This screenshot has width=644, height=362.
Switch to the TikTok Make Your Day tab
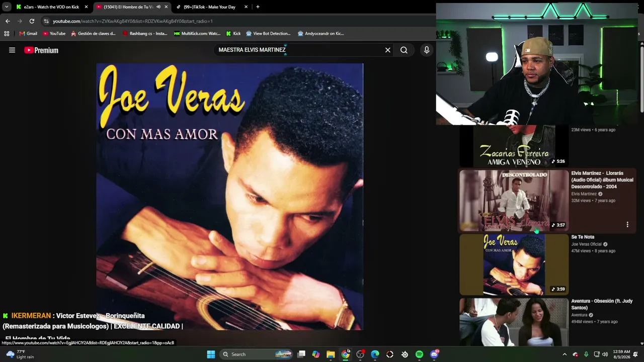pyautogui.click(x=211, y=7)
